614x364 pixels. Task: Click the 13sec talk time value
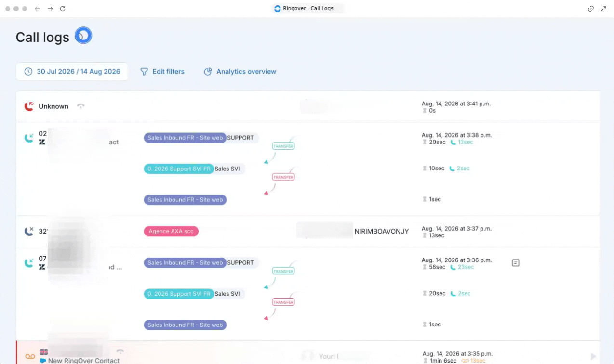(466, 142)
